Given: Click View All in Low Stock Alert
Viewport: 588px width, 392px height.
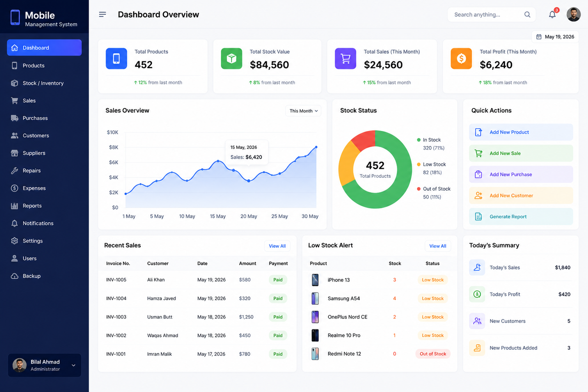Looking at the screenshot, I should pos(438,246).
